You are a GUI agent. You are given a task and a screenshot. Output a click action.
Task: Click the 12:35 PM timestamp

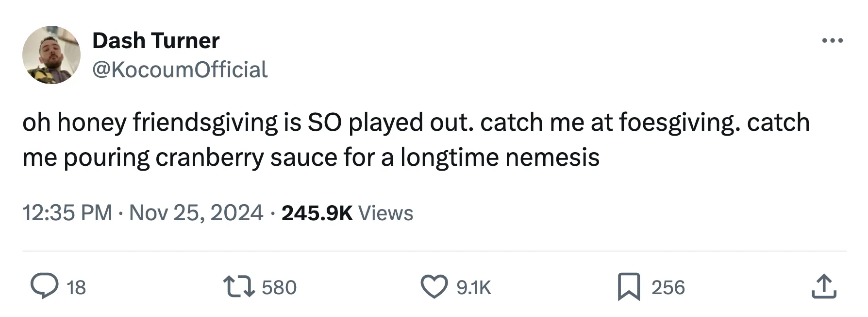[67, 213]
